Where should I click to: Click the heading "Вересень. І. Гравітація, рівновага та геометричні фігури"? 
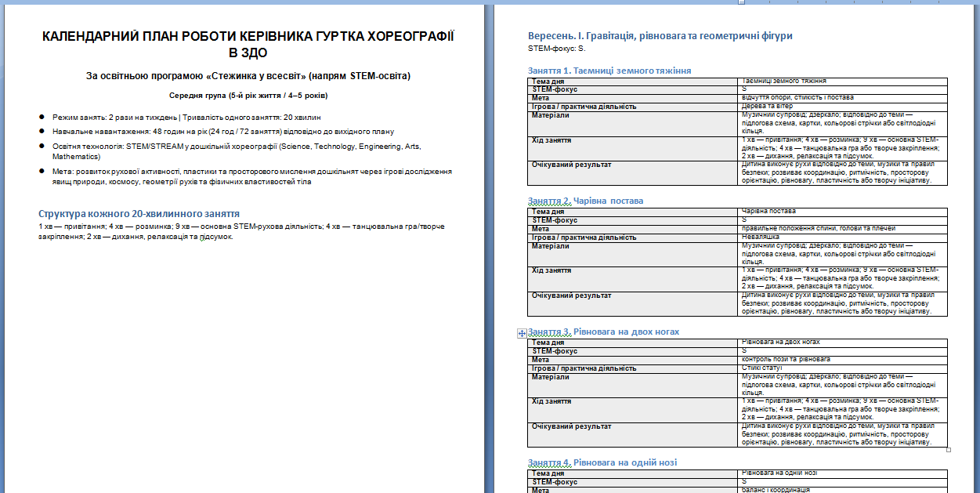[660, 36]
